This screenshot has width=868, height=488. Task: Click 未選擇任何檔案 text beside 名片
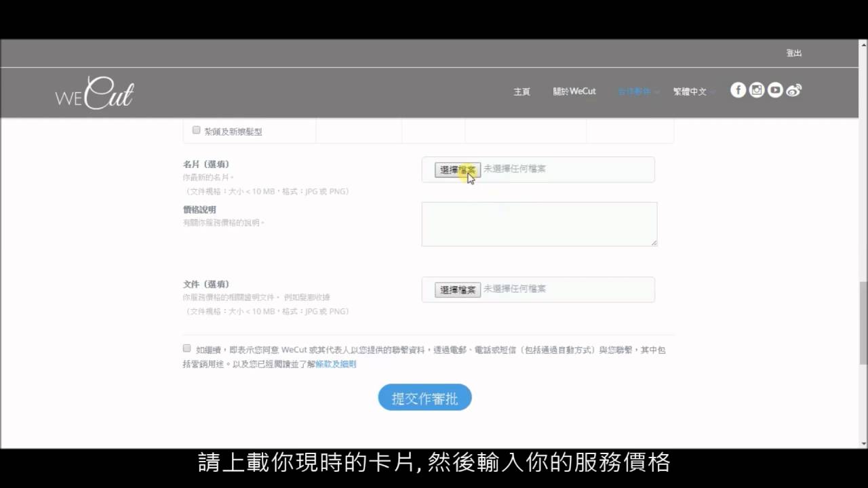(515, 169)
